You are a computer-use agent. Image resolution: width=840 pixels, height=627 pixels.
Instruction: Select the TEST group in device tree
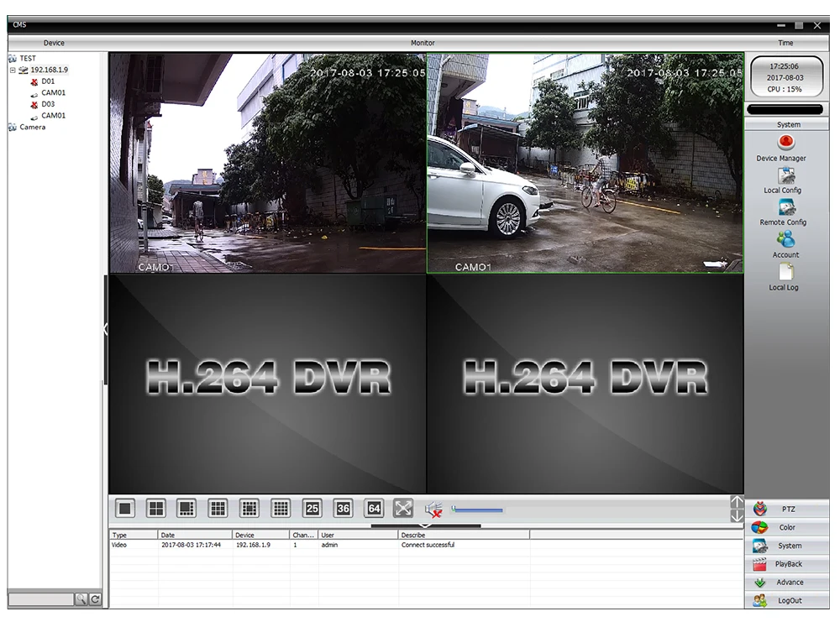tap(28, 59)
